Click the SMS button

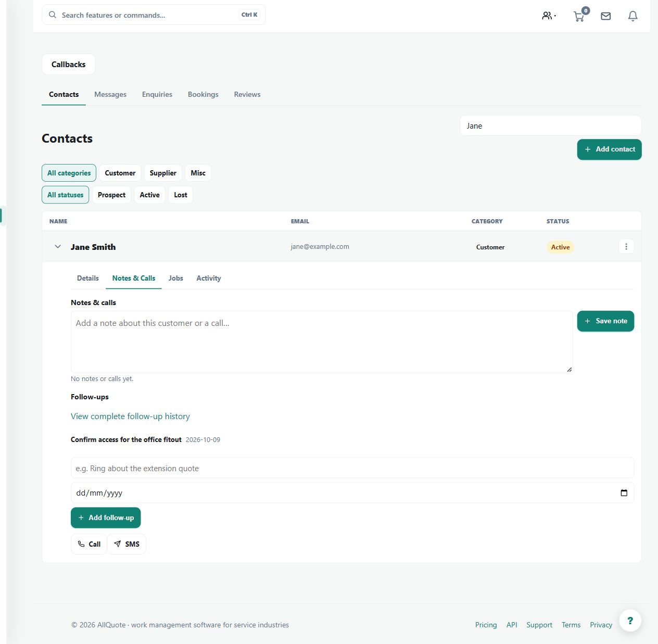click(x=126, y=544)
